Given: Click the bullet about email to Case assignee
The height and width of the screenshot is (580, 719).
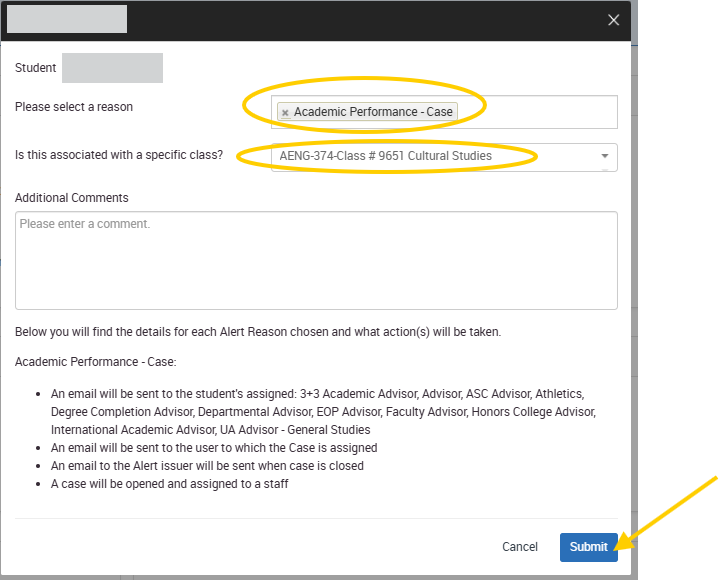Looking at the screenshot, I should [214, 448].
